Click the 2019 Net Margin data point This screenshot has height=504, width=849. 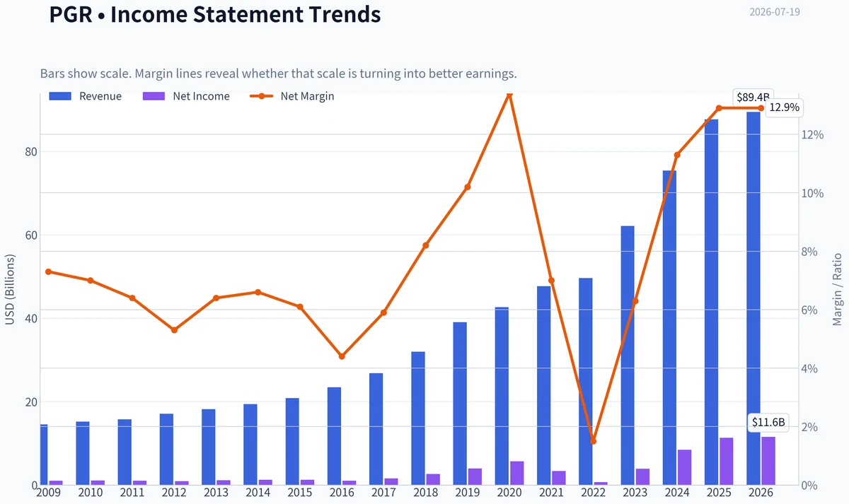pos(467,187)
